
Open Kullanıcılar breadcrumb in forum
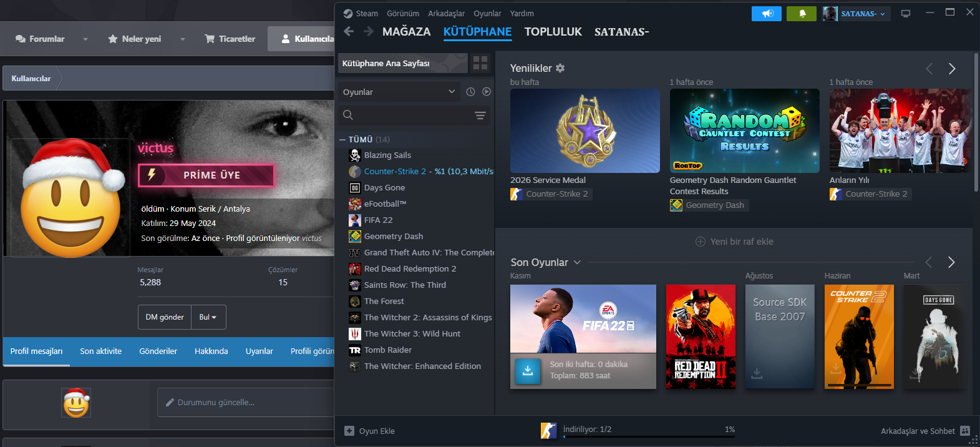pos(31,78)
